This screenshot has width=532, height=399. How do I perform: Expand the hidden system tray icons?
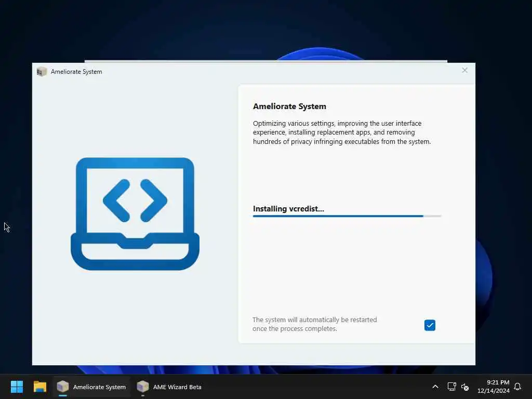point(435,387)
